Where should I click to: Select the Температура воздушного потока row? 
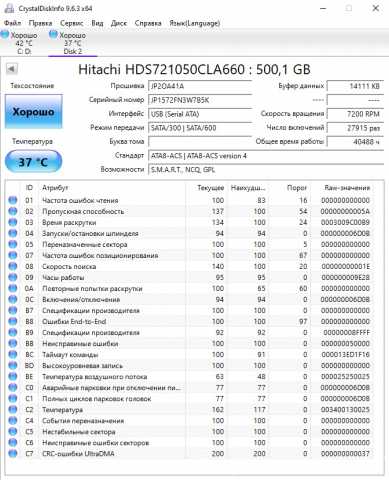tap(189, 376)
